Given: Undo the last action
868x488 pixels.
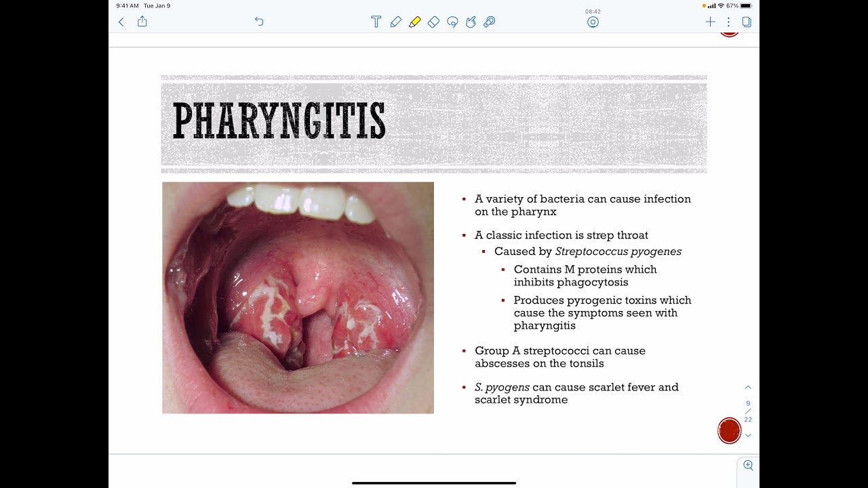Looking at the screenshot, I should [x=259, y=22].
